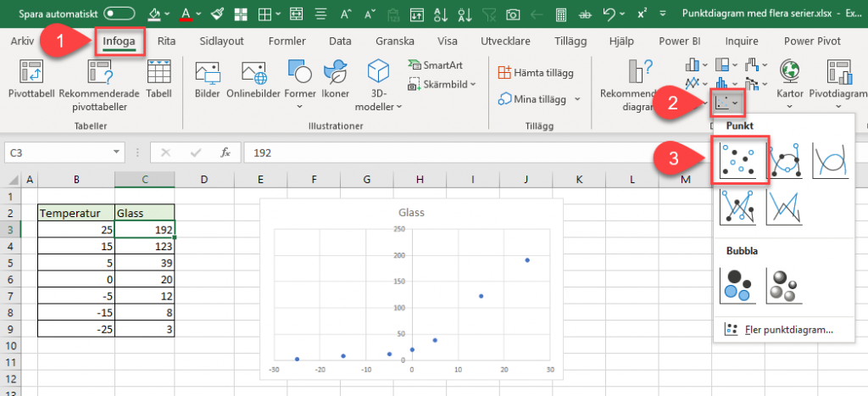Switch to the Granska tab
This screenshot has height=396, width=868.
(x=395, y=41)
